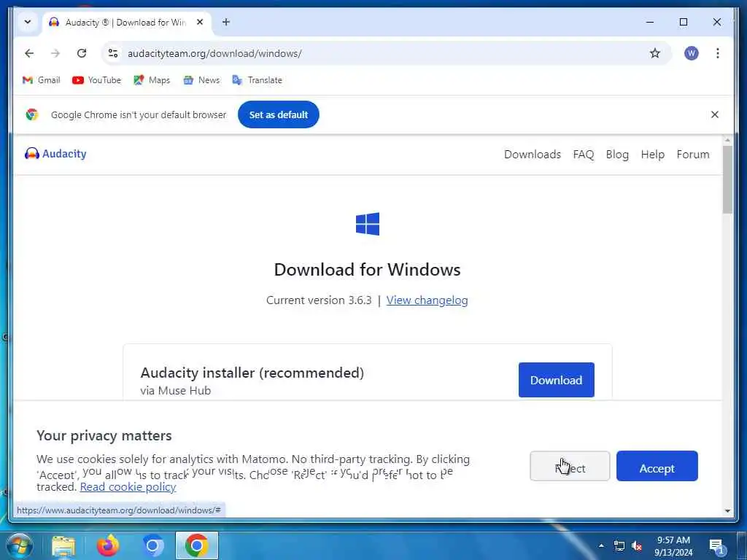Show hidden system tray icons arrow
The image size is (747, 560).
point(601,545)
